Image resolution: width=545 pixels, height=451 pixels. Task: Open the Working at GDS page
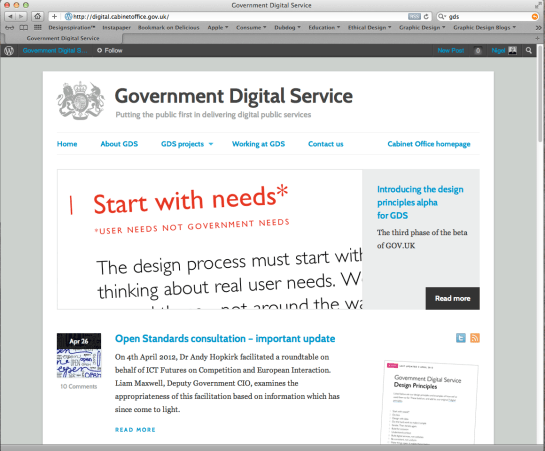coord(258,144)
